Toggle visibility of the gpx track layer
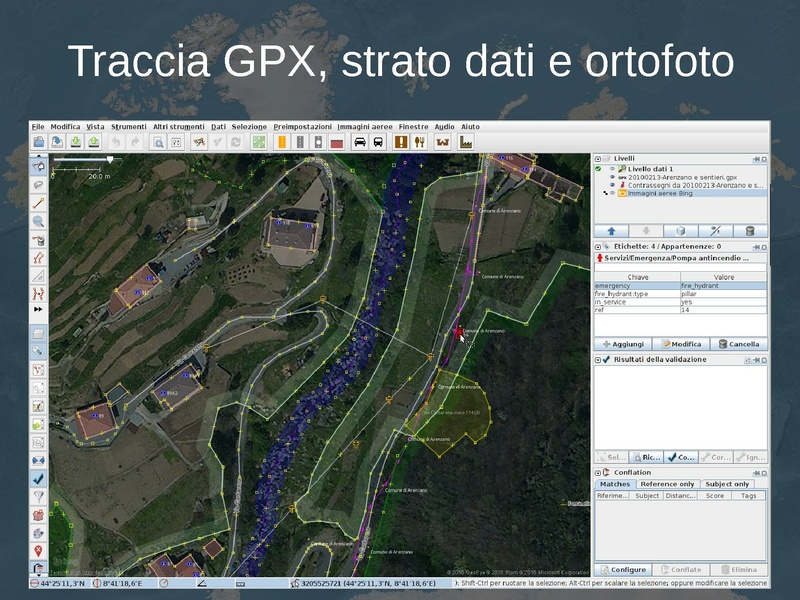Viewport: 800px width, 600px height. [x=611, y=177]
